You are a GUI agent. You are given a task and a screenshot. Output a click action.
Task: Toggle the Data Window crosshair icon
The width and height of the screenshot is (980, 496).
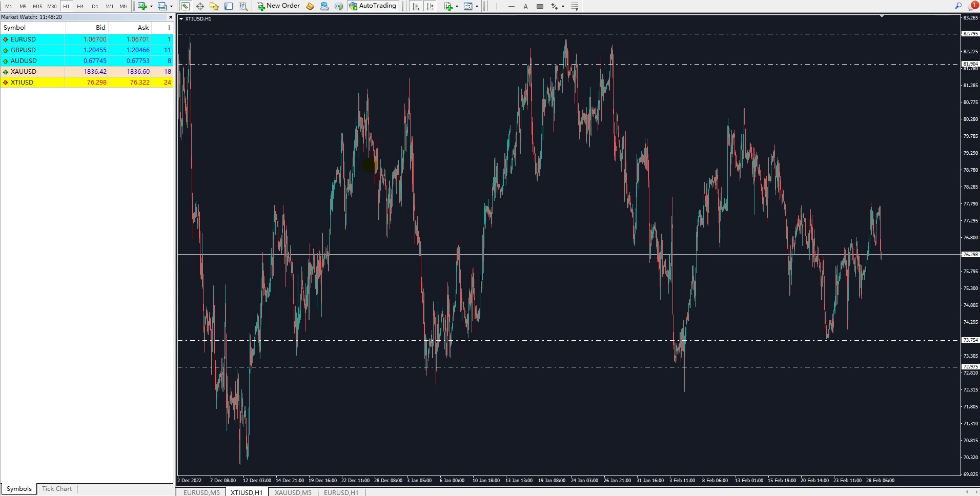(200, 6)
